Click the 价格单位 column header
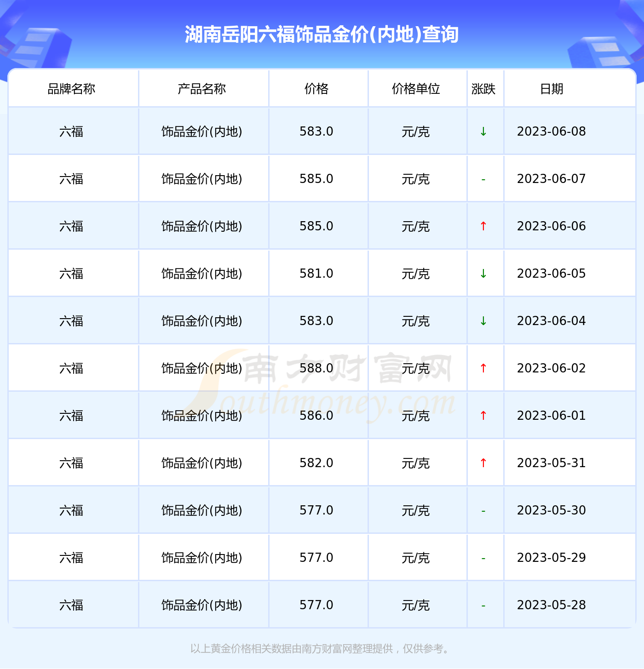 click(416, 89)
